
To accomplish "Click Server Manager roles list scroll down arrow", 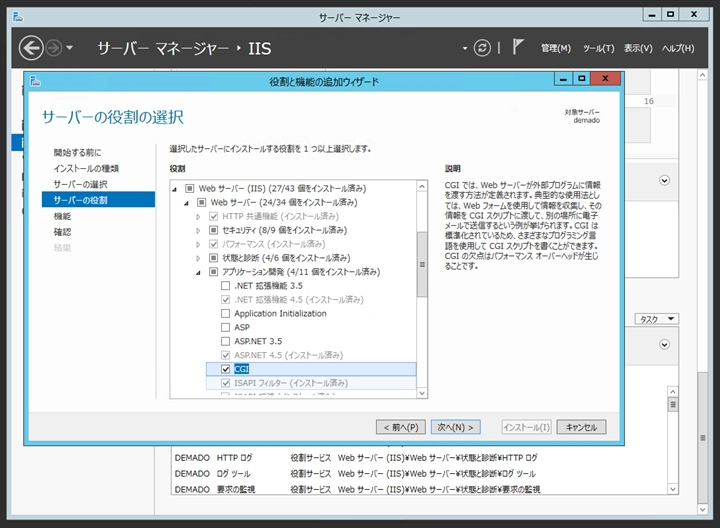I will click(673, 489).
